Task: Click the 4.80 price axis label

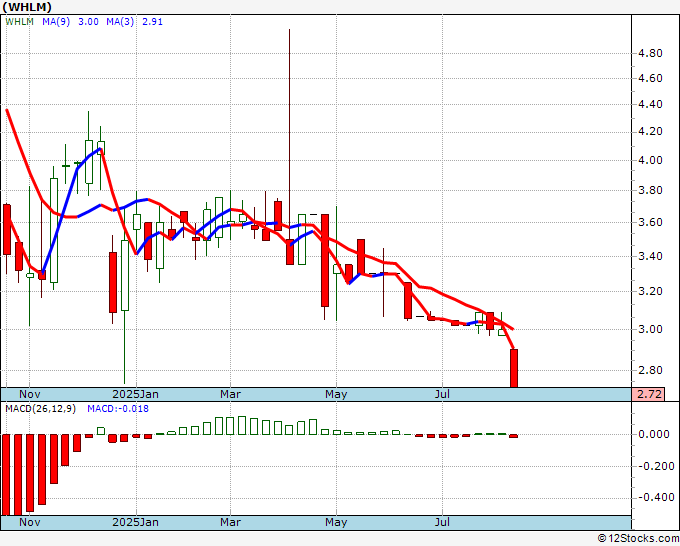Action: tap(651, 53)
